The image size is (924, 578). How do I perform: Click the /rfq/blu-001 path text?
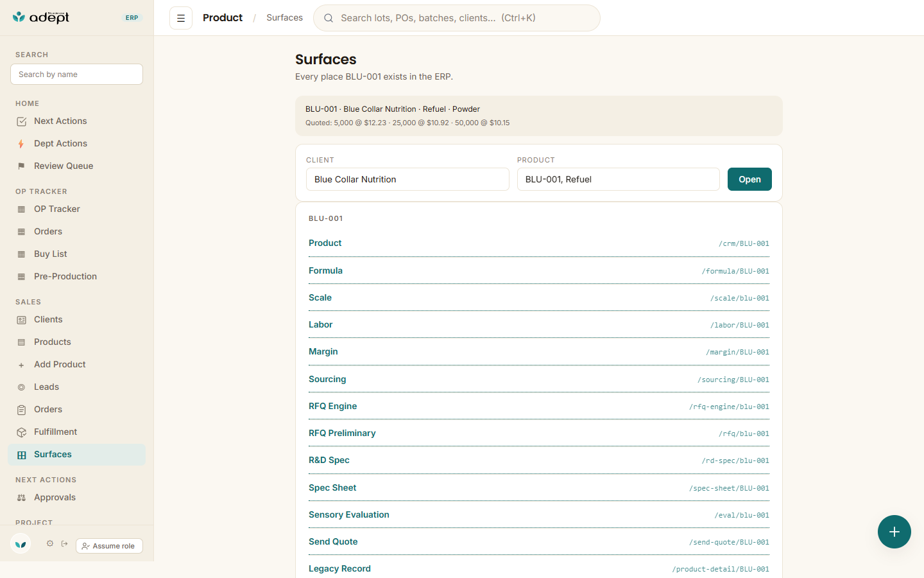(x=744, y=433)
